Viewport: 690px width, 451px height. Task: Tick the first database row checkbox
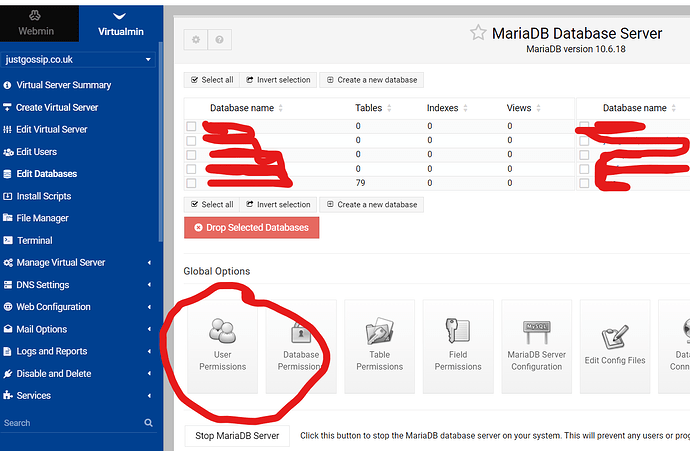coord(191,127)
